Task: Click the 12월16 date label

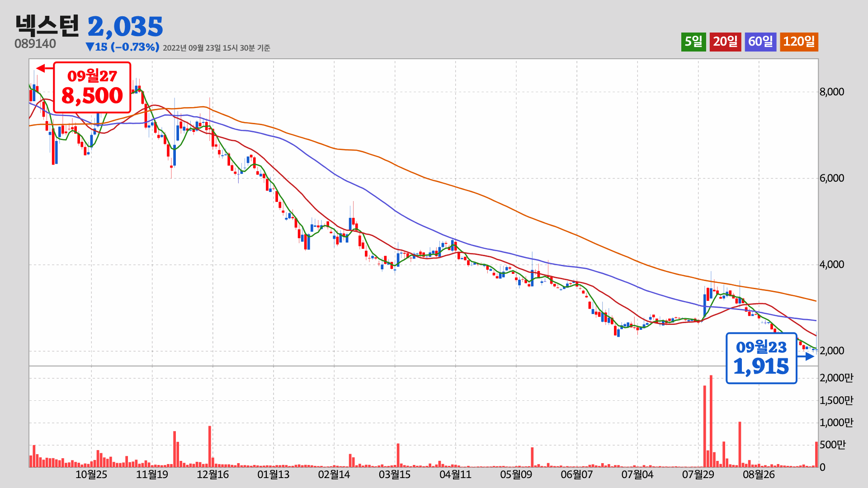Action: [x=213, y=474]
